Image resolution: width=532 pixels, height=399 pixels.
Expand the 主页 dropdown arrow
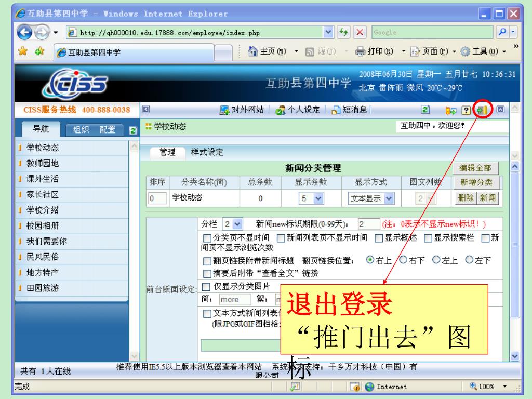[x=297, y=51]
